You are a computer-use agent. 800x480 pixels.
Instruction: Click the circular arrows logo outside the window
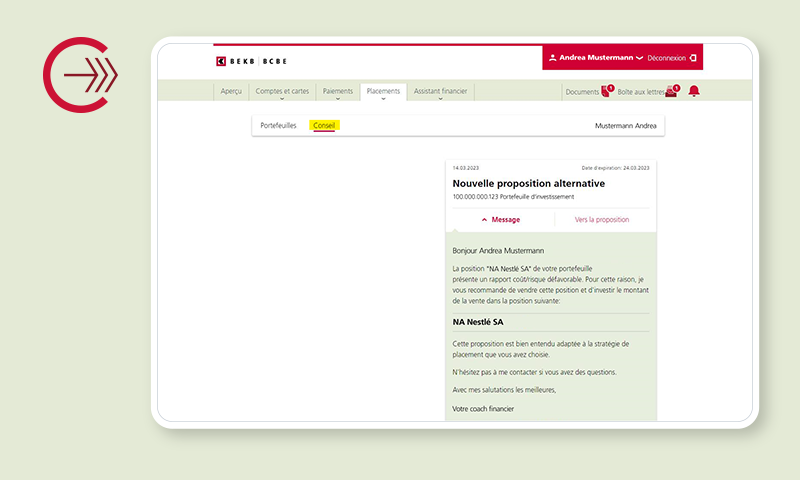[80, 74]
